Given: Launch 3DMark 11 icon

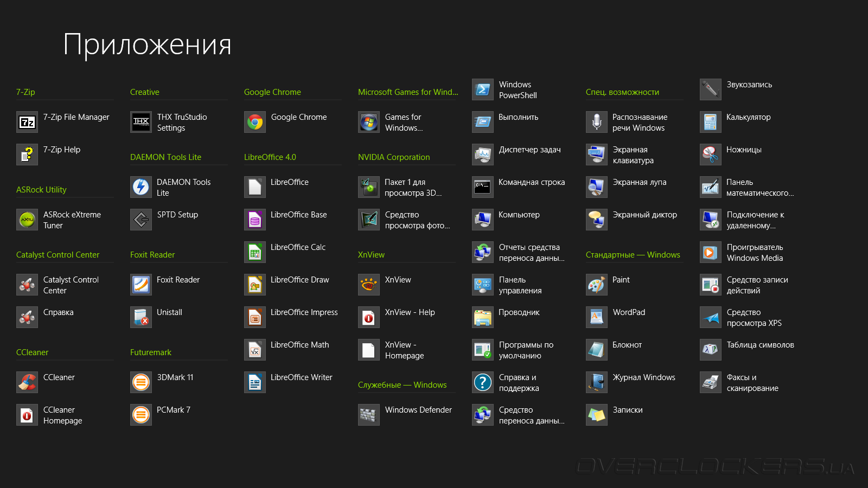Looking at the screenshot, I should (x=141, y=382).
